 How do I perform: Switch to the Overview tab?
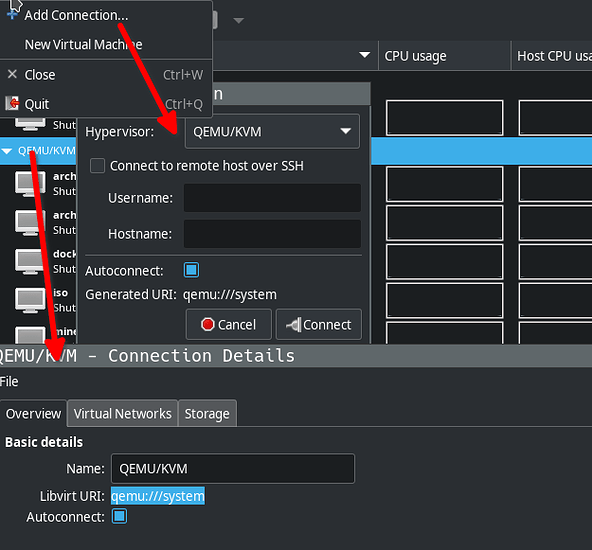click(x=33, y=414)
